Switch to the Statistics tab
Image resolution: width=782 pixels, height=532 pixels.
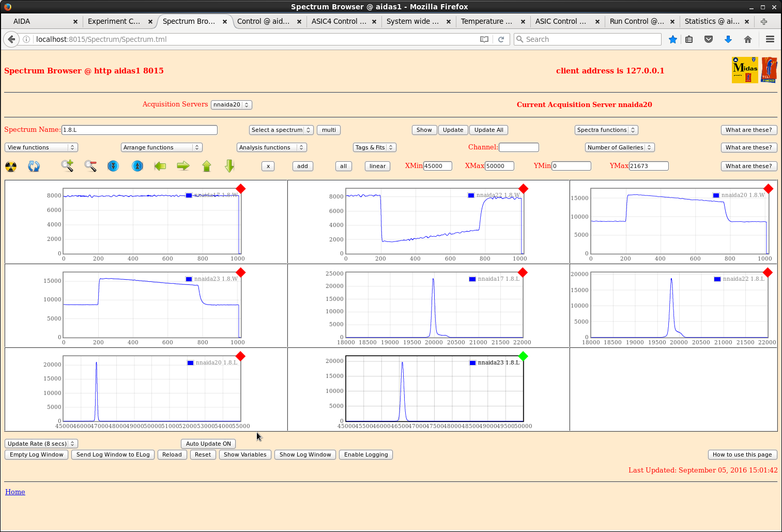[x=712, y=22]
